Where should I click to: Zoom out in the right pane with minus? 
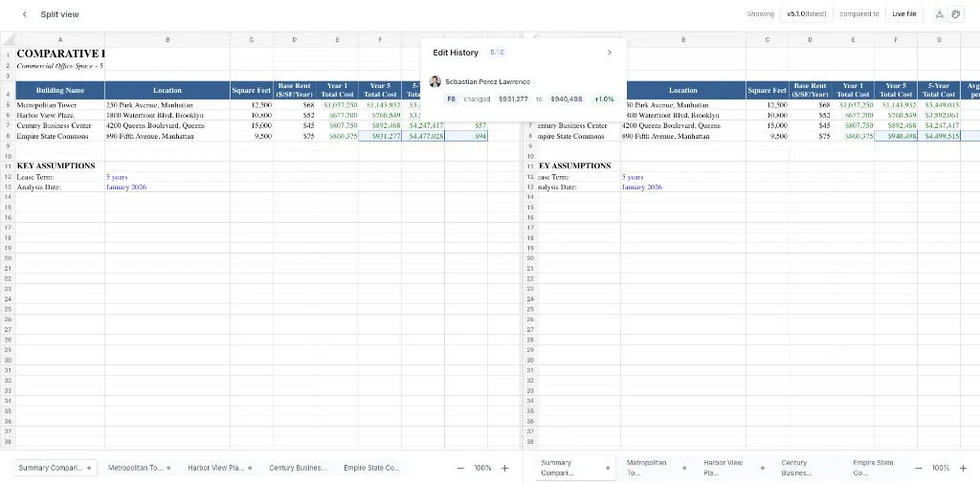click(x=919, y=468)
